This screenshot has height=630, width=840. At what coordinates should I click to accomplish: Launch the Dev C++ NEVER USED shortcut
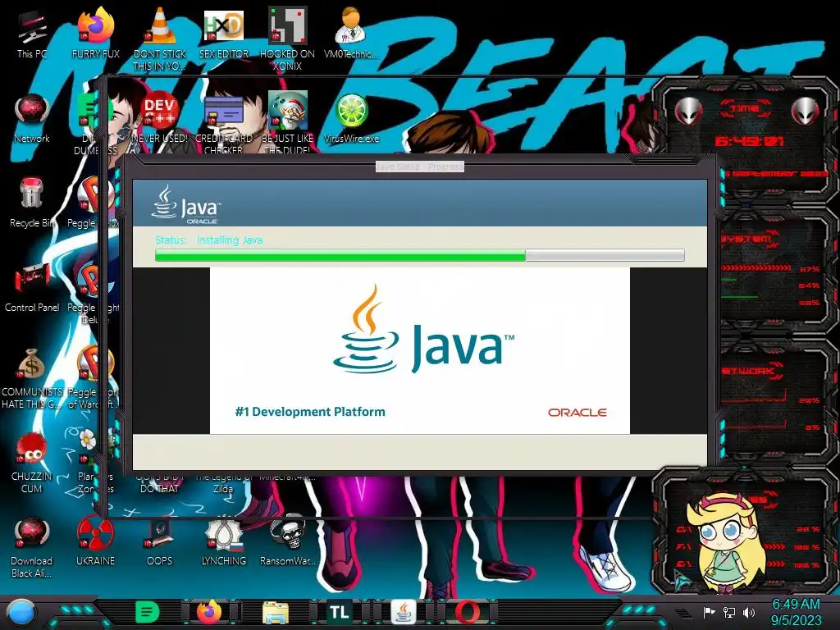coord(160,118)
